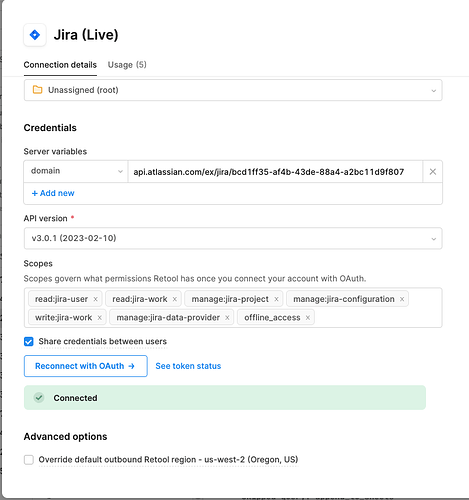Click Reconnect with OAuth button
This screenshot has height=500, width=469.
click(x=86, y=366)
